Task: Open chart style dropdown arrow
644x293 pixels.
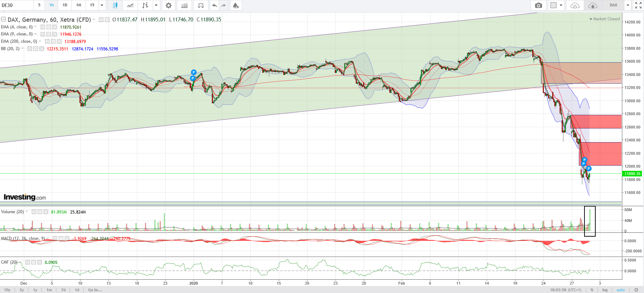Action: pyautogui.click(x=156, y=5)
